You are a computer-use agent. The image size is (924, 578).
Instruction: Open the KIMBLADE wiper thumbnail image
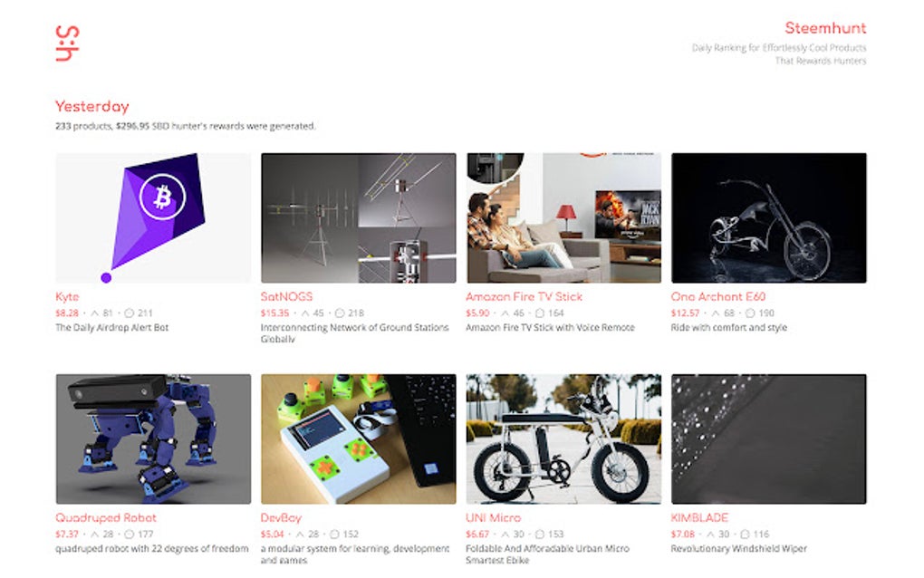(x=768, y=439)
